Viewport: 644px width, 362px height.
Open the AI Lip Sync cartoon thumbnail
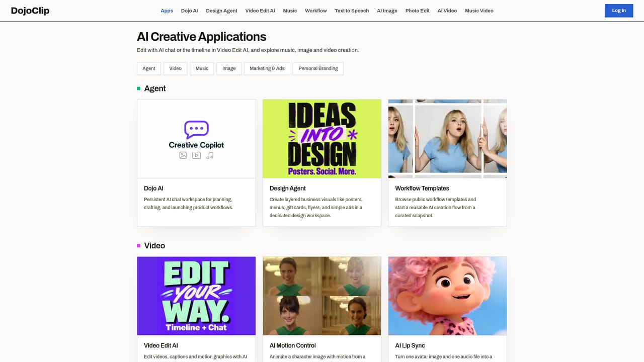tap(447, 296)
